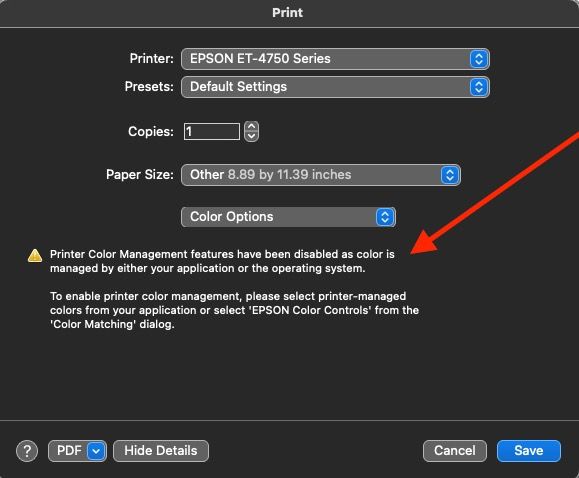The height and width of the screenshot is (478, 579).
Task: Expand the Paper Size 8.89 by 11.39 dropdown
Action: tap(321, 175)
